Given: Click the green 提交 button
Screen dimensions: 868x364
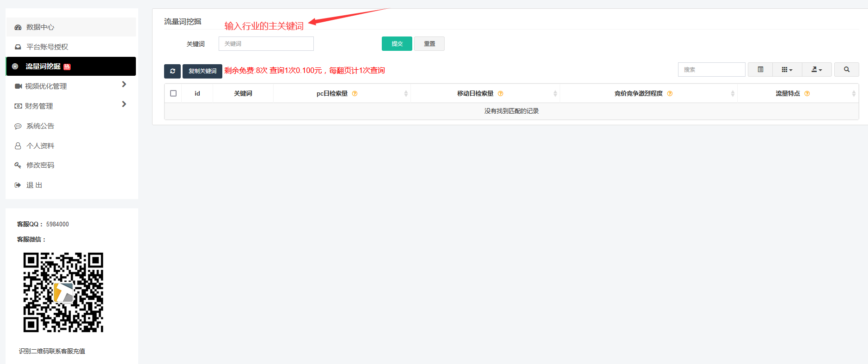Looking at the screenshot, I should [397, 44].
